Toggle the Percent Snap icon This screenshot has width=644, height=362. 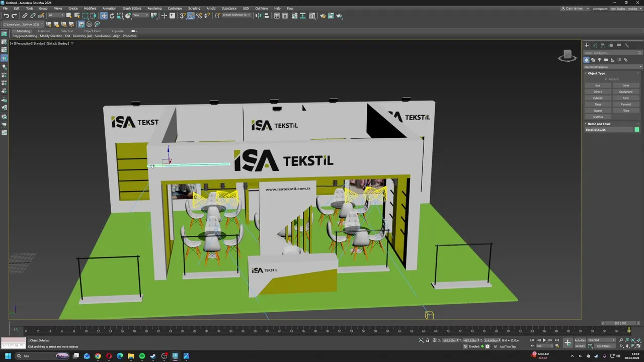(199, 16)
